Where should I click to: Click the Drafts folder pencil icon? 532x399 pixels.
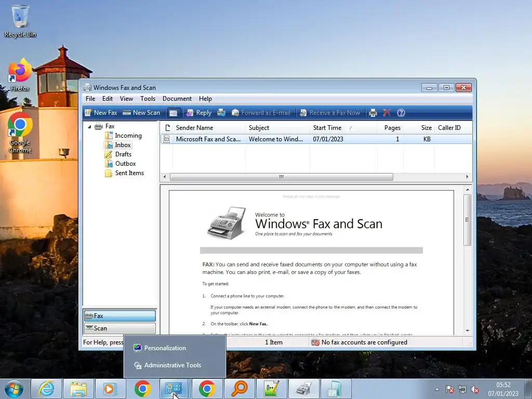point(109,154)
